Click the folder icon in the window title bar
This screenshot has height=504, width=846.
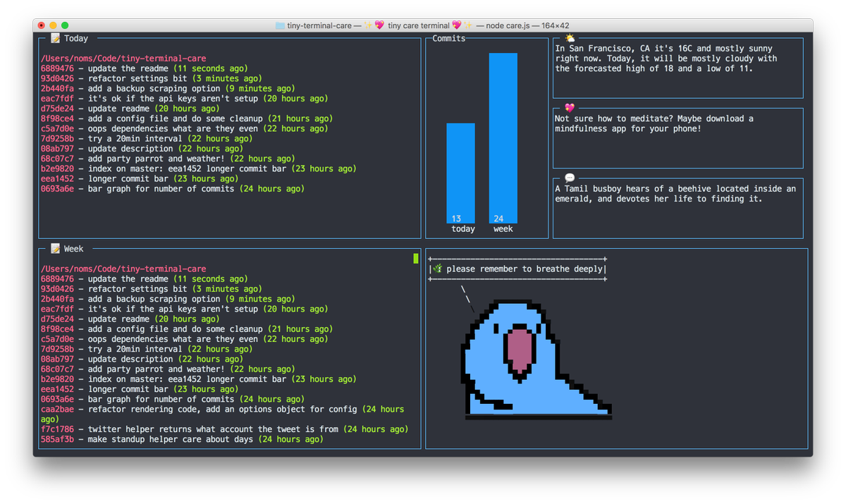click(x=280, y=25)
